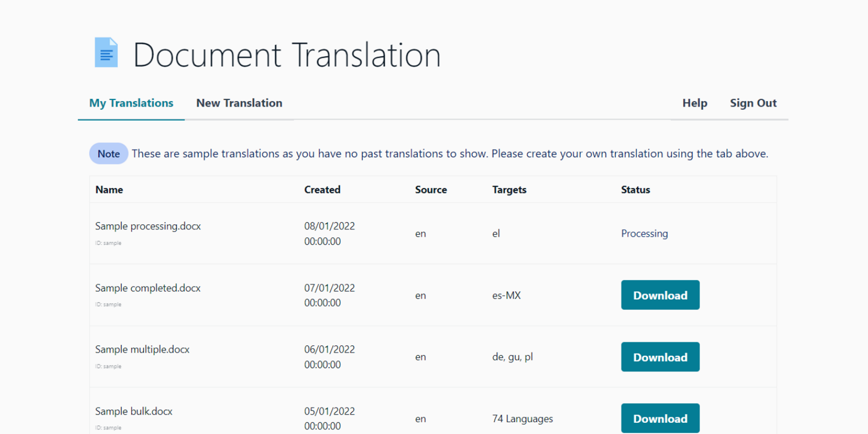
Task: Select the Sample processing.docx file name
Action: coord(148,226)
